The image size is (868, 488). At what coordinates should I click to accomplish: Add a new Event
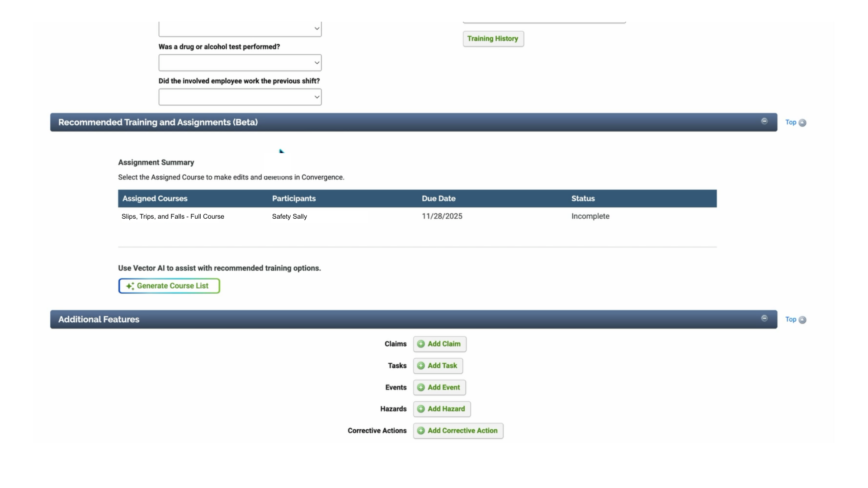click(x=439, y=388)
